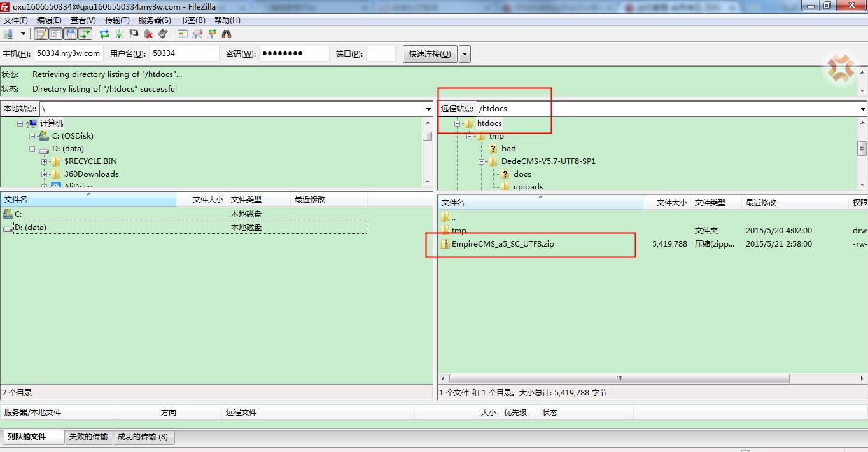Select EmpireCMS_a5_SC_UTF8.zip in remote list
Image resolution: width=868 pixels, height=452 pixels.
pos(502,244)
